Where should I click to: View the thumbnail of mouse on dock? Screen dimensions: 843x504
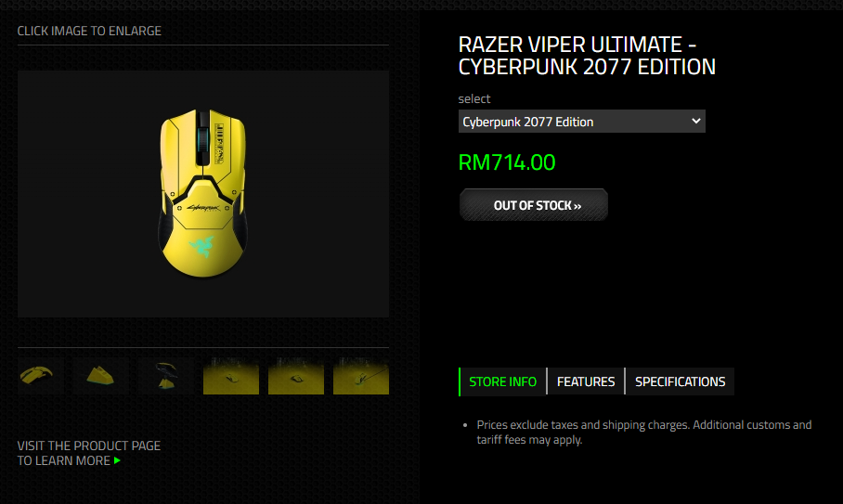[x=165, y=376]
